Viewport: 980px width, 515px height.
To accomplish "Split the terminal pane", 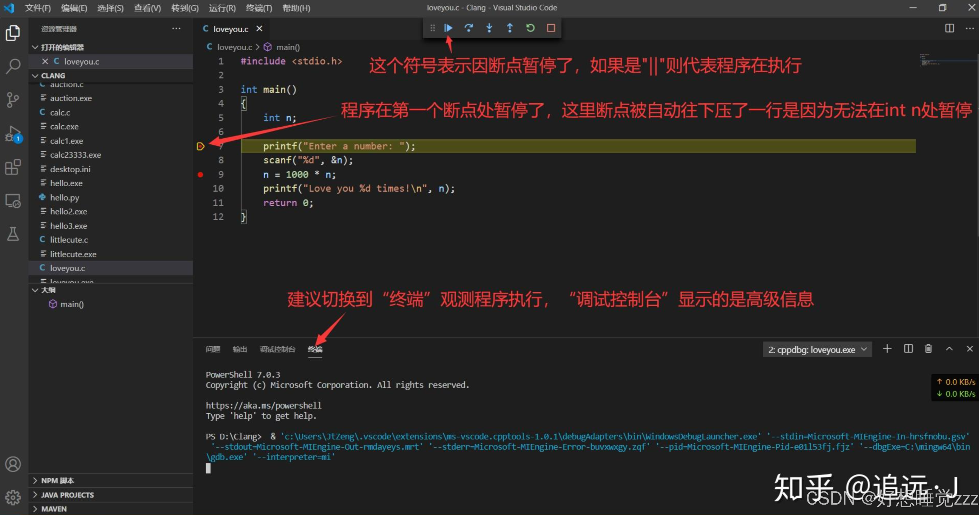I will click(x=908, y=349).
